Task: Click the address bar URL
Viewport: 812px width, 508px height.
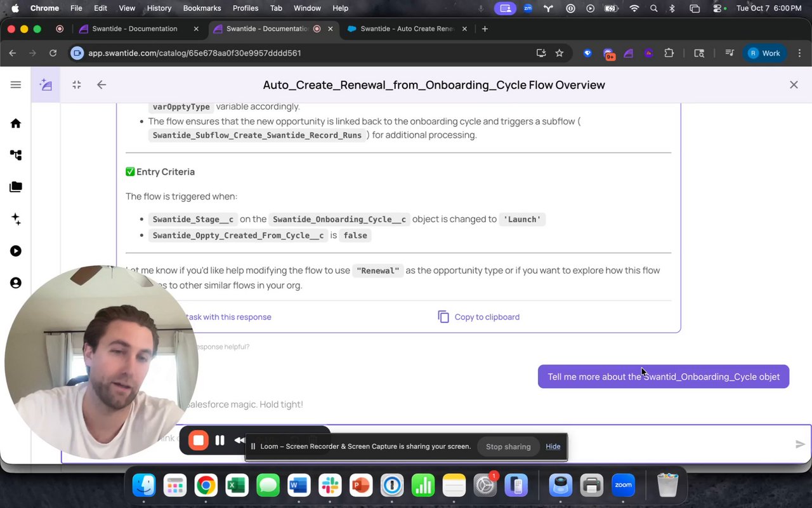Action: pos(194,53)
